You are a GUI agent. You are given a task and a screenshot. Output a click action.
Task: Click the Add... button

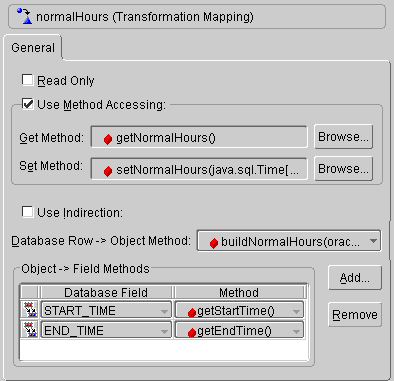point(355,278)
